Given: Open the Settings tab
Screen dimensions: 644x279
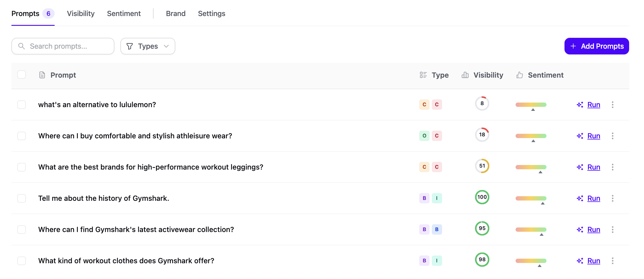Looking at the screenshot, I should 212,13.
